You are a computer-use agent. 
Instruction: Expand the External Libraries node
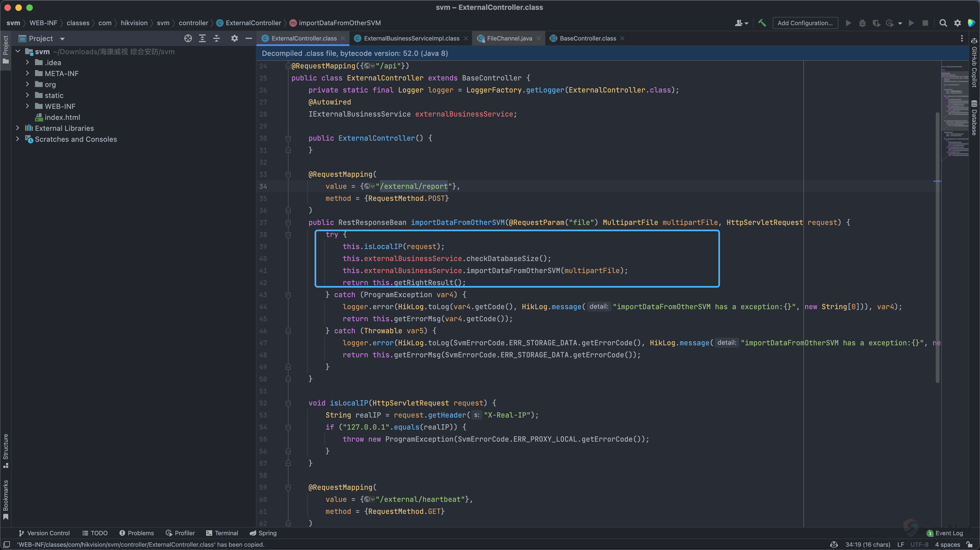[x=17, y=128]
